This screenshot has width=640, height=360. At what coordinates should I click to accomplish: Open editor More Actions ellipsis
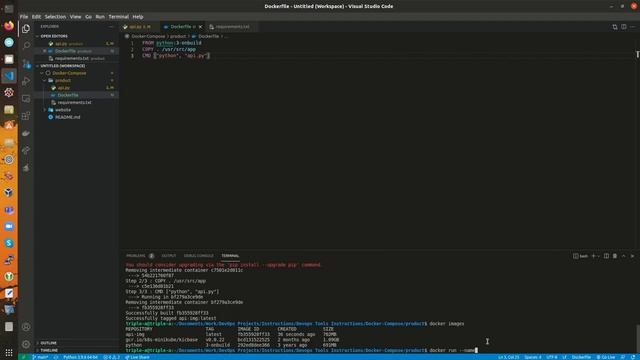pos(633,27)
